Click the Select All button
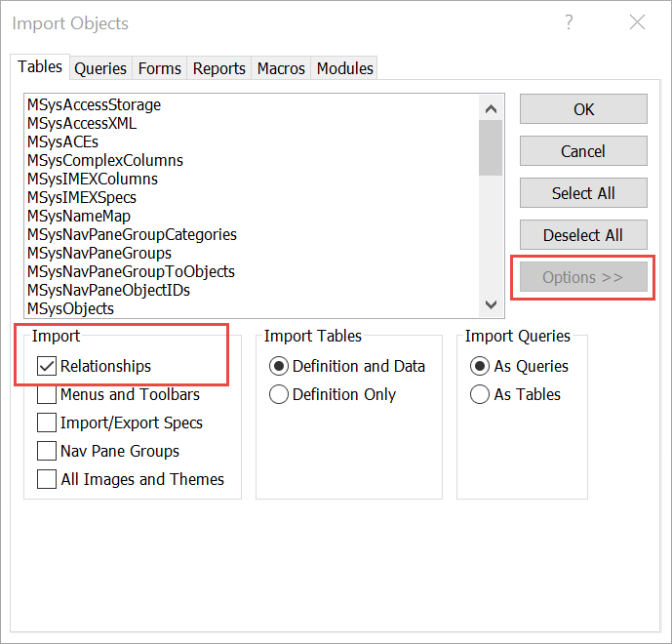 tap(583, 193)
